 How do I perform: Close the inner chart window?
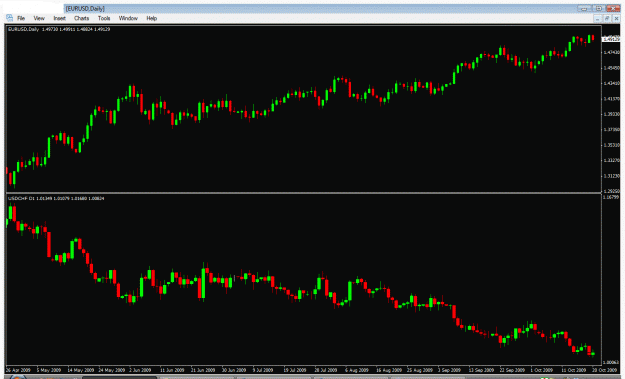616,18
